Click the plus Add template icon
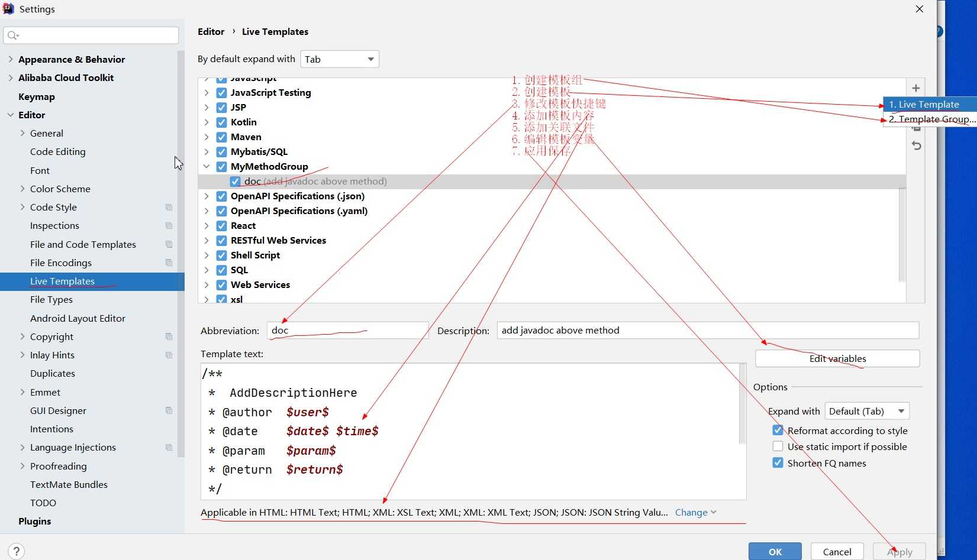 click(x=915, y=88)
